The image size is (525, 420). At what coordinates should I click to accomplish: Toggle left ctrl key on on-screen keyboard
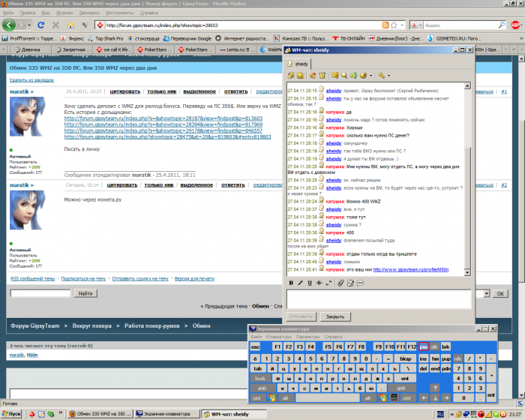pyautogui.click(x=256, y=398)
